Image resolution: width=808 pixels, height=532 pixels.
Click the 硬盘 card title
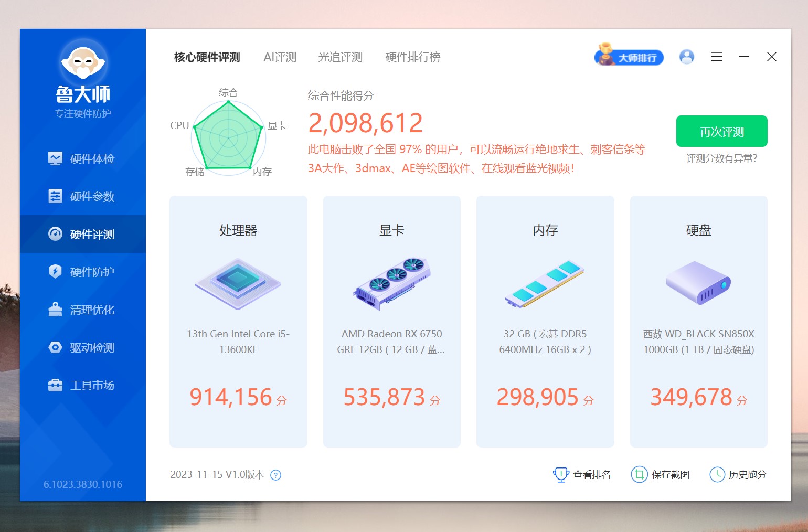point(698,230)
